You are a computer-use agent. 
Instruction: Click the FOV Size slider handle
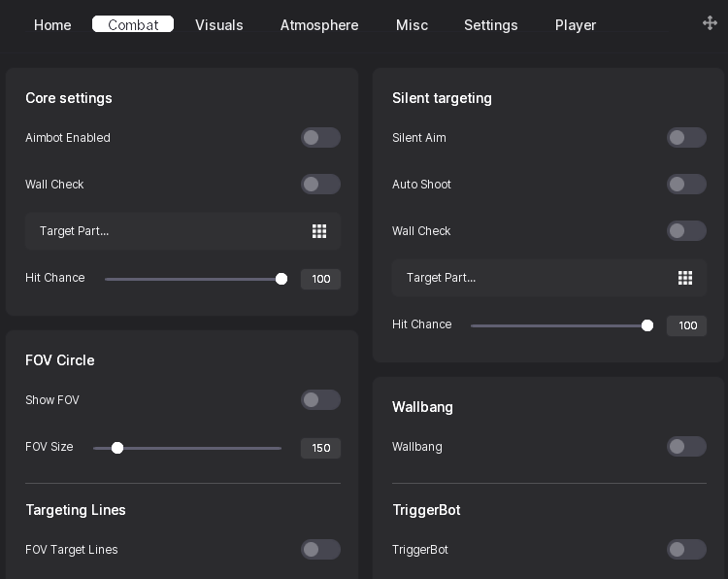pos(117,448)
